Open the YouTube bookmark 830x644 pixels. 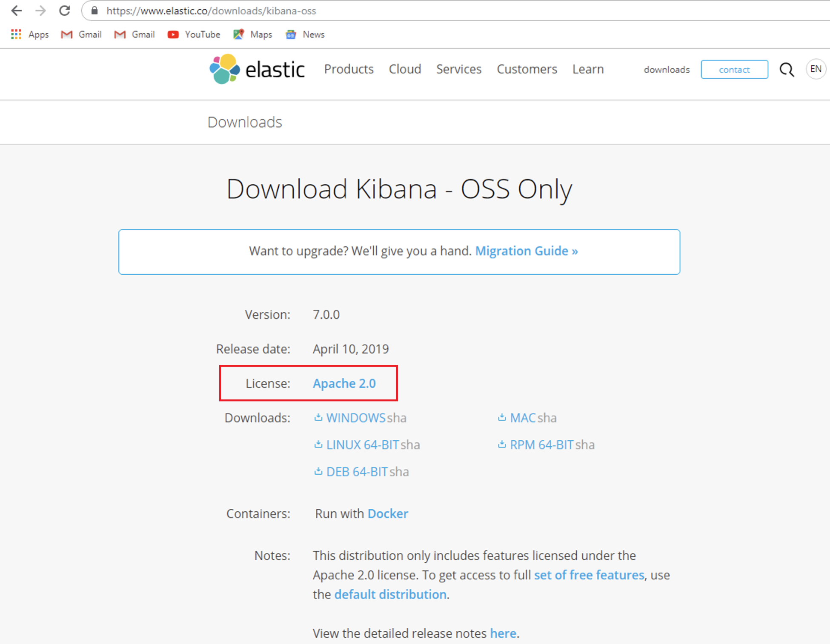[x=194, y=34]
